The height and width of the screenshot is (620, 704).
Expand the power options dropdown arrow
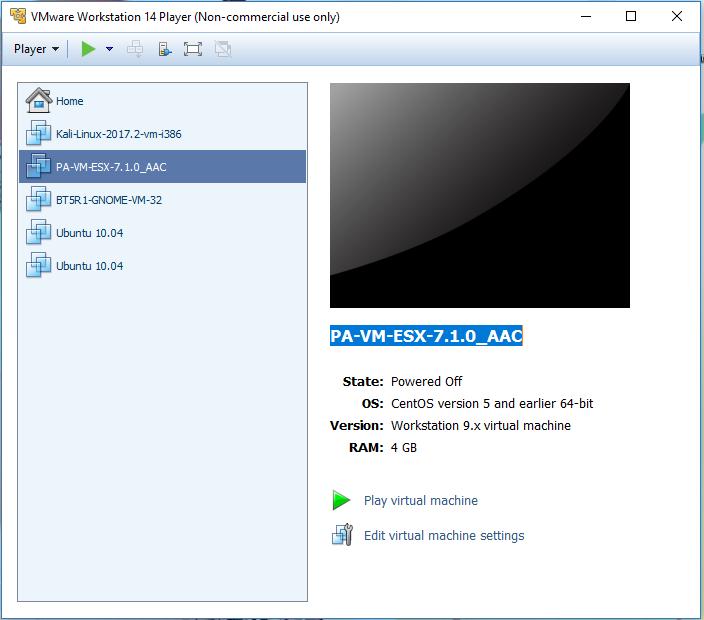point(109,48)
